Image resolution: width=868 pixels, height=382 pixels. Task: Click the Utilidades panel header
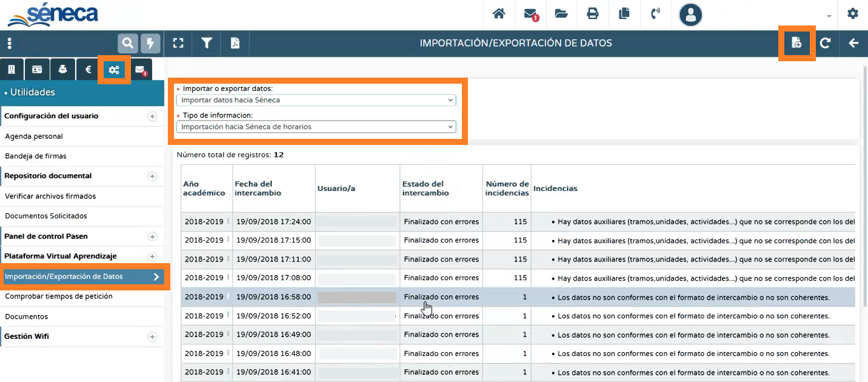pos(82,93)
